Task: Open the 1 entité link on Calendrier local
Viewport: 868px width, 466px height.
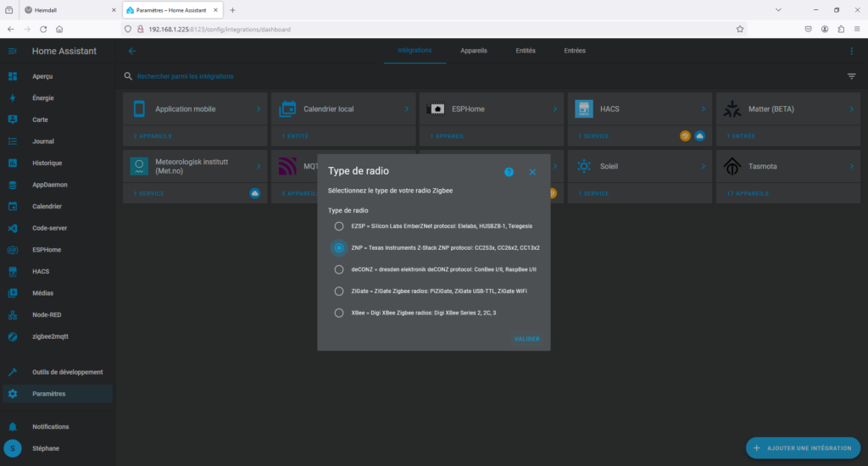Action: click(x=295, y=136)
